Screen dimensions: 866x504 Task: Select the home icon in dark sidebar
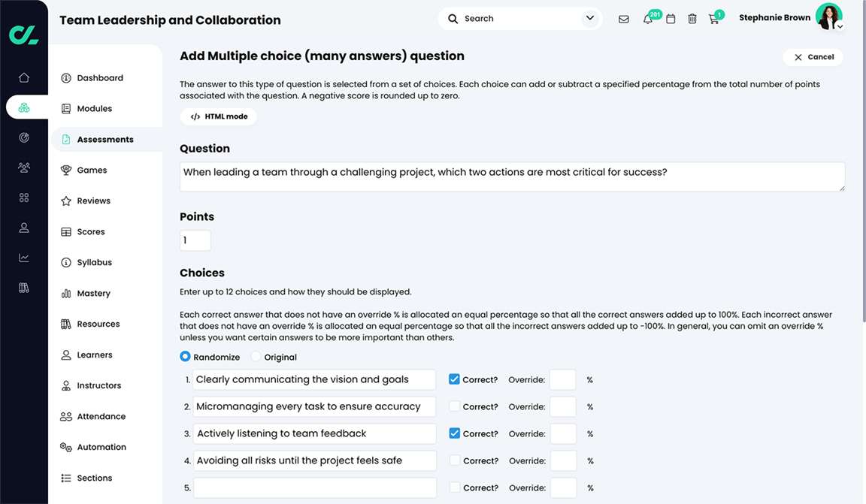click(x=23, y=77)
